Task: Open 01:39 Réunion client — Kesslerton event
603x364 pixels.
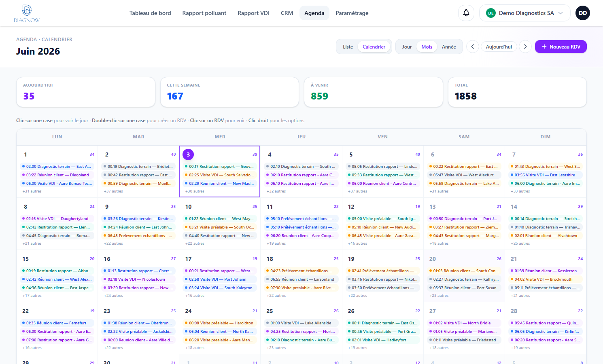Action: pos(546,271)
